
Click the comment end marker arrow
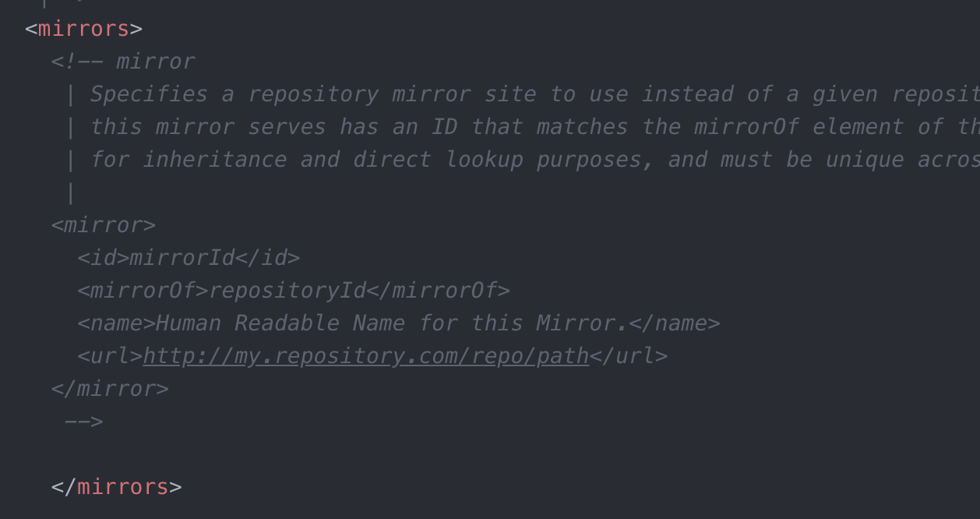pos(83,422)
